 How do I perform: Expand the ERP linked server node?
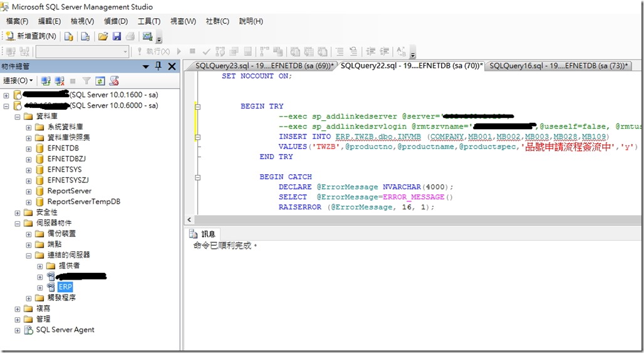(x=40, y=288)
